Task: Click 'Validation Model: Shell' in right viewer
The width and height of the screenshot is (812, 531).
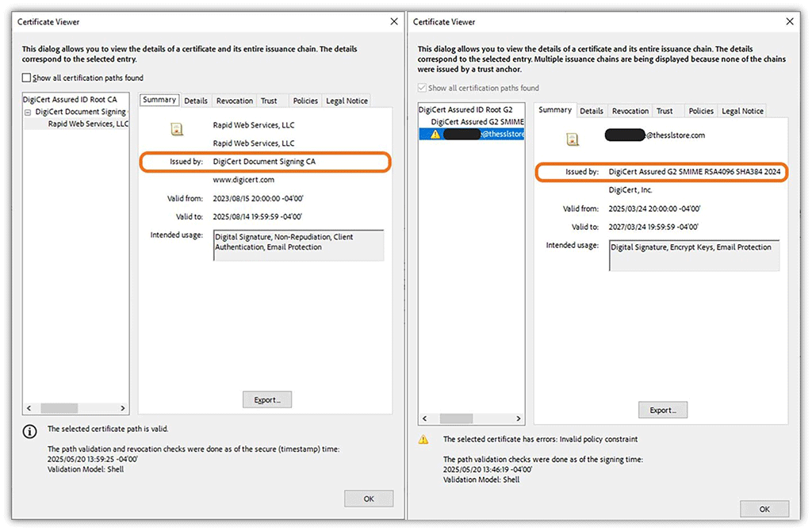Action: tap(481, 479)
